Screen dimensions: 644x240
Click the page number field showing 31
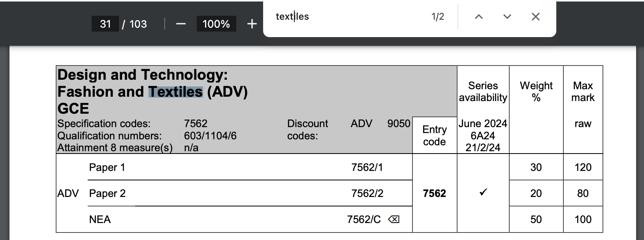tap(105, 24)
